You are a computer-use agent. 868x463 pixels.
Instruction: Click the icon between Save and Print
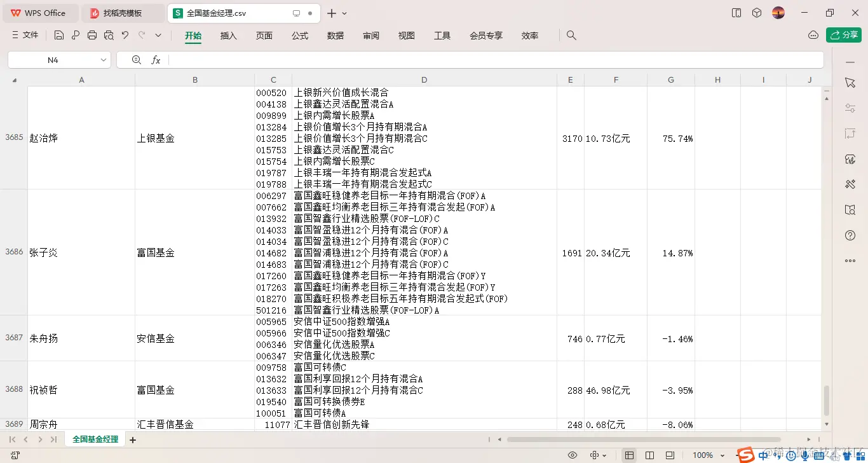click(x=76, y=36)
